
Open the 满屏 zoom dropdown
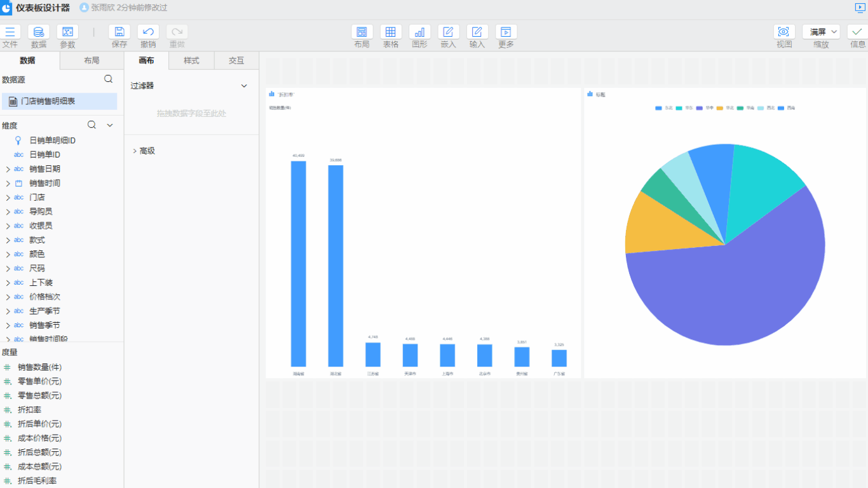821,32
